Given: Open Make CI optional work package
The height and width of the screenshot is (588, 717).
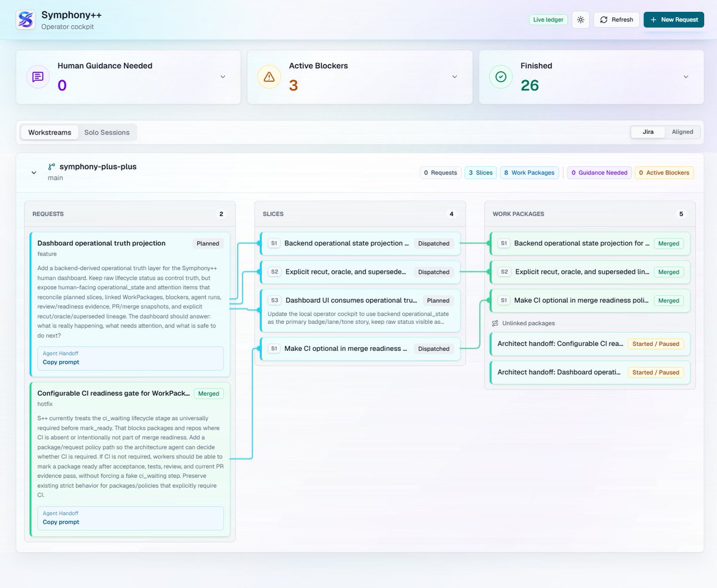Looking at the screenshot, I should (590, 301).
